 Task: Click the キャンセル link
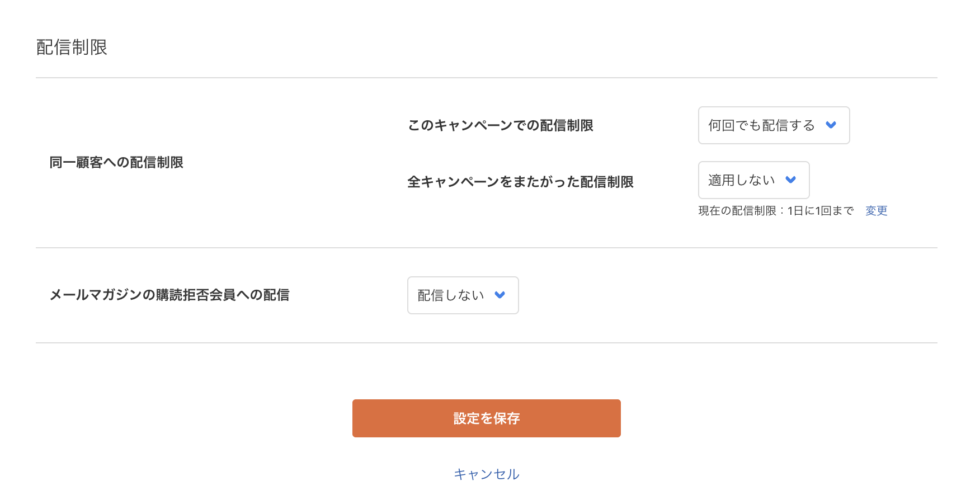486,474
